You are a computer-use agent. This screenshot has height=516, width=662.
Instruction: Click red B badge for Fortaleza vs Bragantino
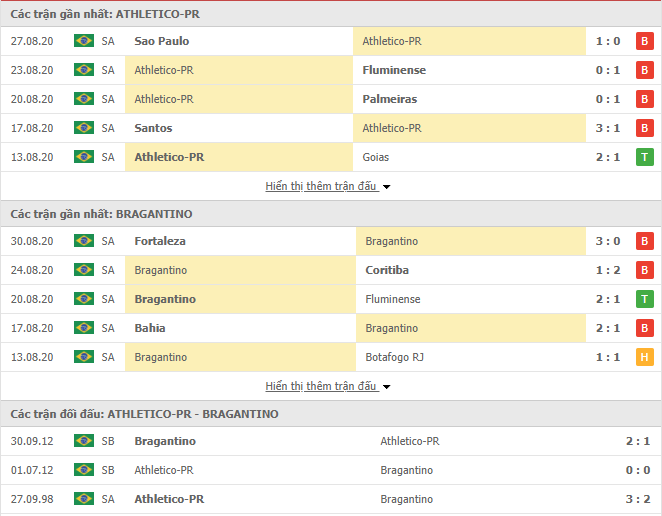644,241
